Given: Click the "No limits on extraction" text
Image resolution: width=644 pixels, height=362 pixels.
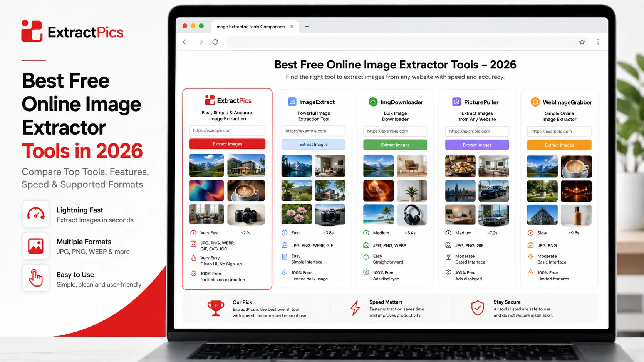Looking at the screenshot, I should [223, 280].
